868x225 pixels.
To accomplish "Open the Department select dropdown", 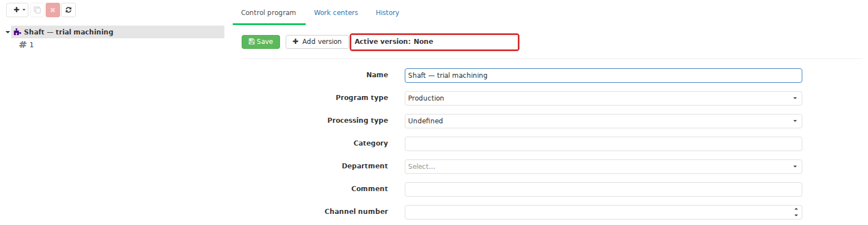I will pyautogui.click(x=603, y=167).
